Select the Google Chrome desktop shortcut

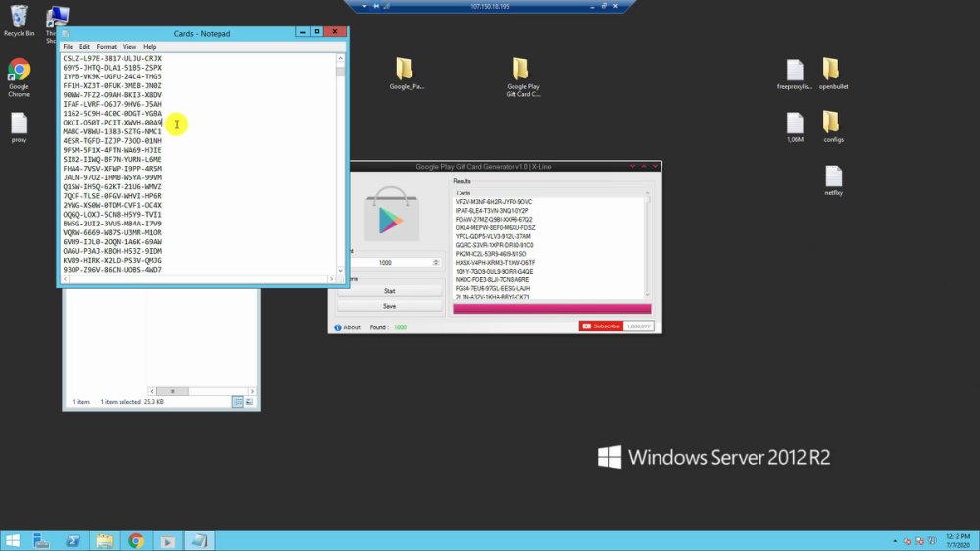[19, 77]
